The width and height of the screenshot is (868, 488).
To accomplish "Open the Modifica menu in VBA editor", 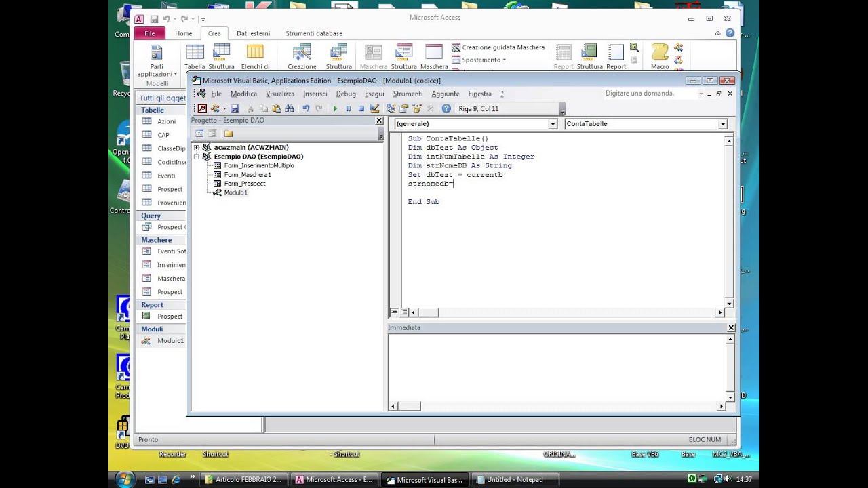I will point(243,94).
